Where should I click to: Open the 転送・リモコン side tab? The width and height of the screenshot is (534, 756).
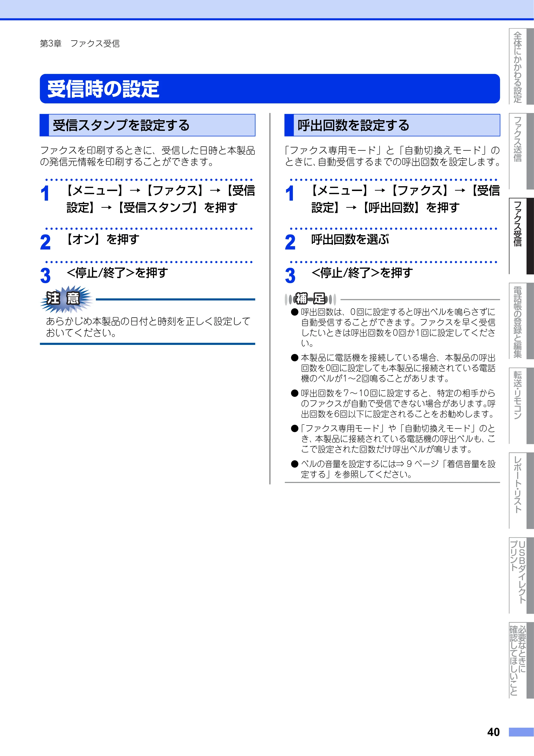point(521,406)
